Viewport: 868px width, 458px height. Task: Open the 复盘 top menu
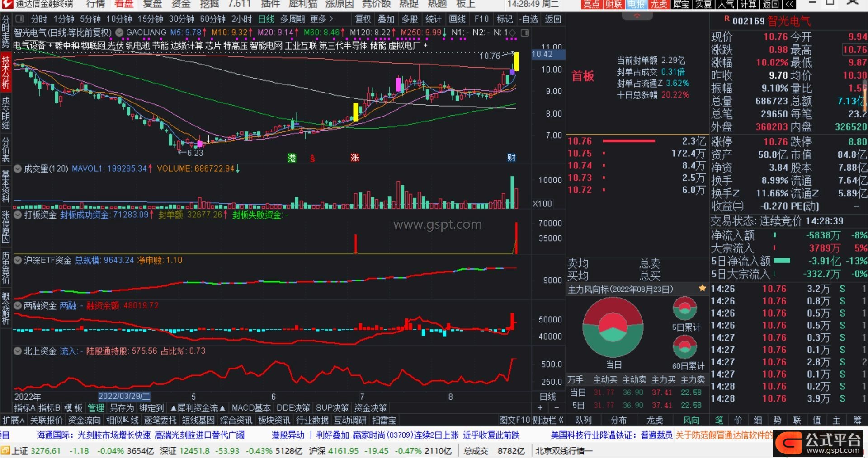point(152,4)
